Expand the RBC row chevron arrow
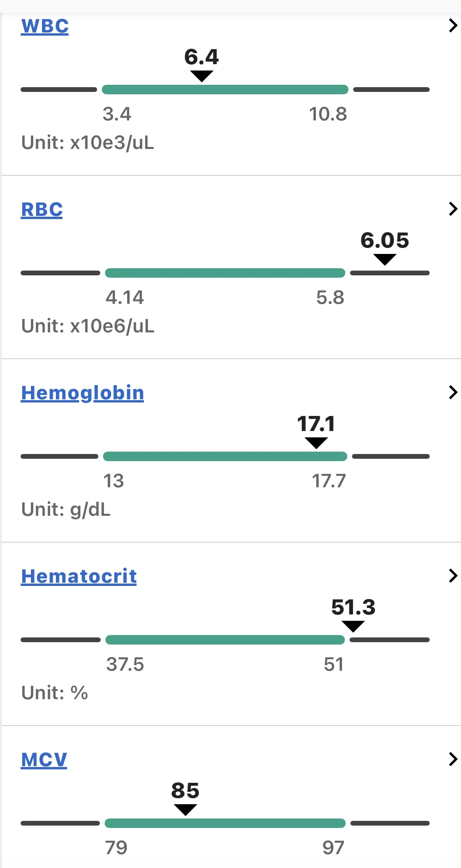The height and width of the screenshot is (868, 461). point(453,209)
